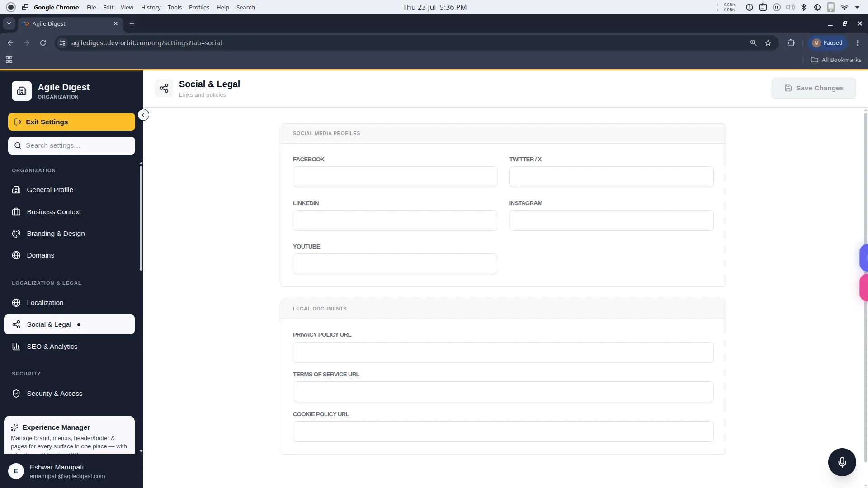Click the user avatar with letter E
Image resolution: width=868 pixels, height=488 pixels.
click(x=16, y=471)
